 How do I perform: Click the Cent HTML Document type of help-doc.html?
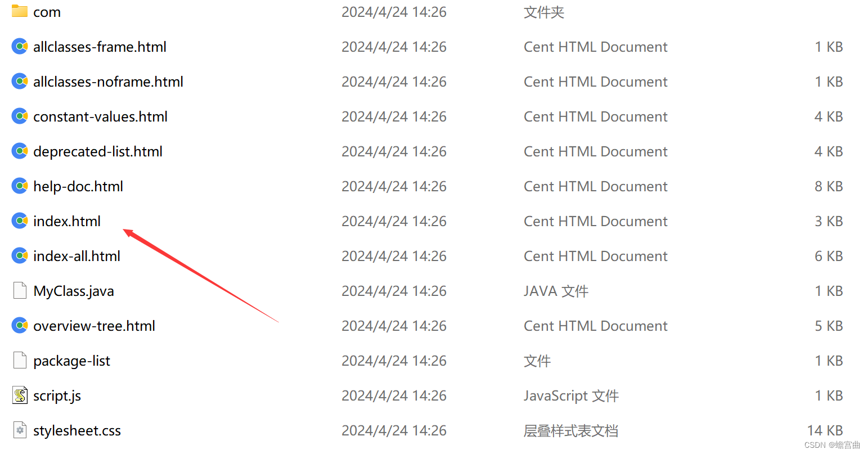[x=595, y=186]
